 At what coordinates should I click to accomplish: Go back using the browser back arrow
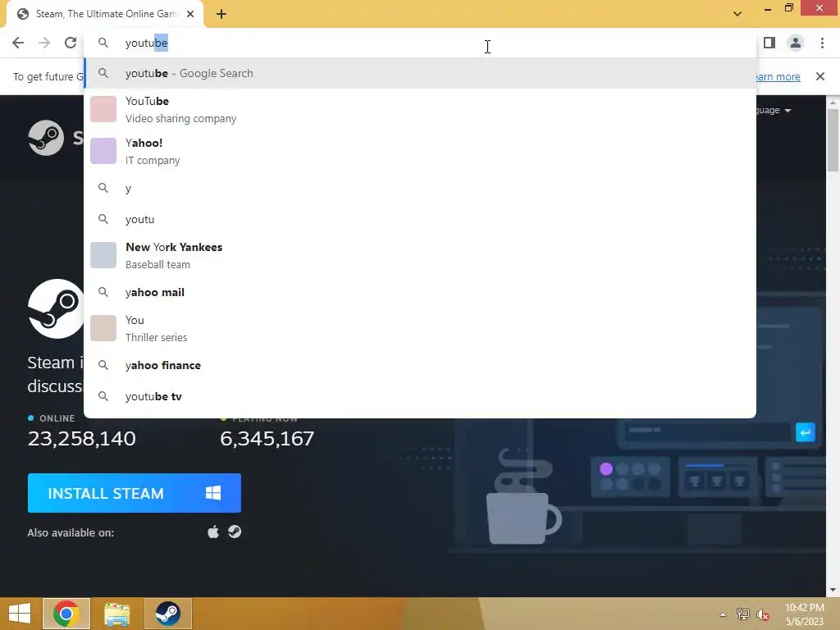pyautogui.click(x=18, y=43)
